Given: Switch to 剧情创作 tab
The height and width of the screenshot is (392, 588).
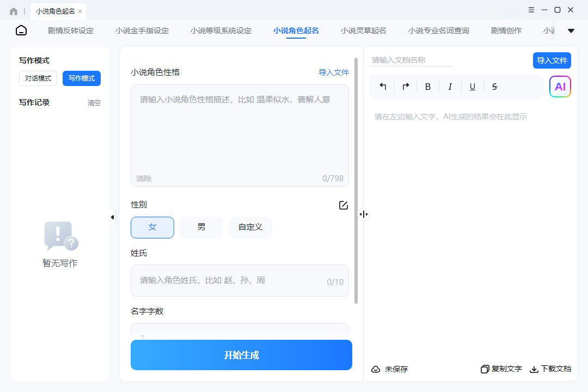Looking at the screenshot, I should pyautogui.click(x=506, y=30).
